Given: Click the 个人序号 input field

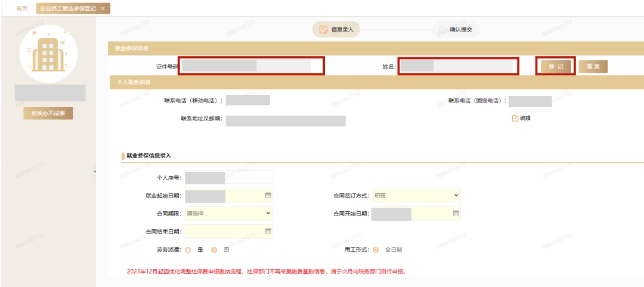Looking at the screenshot, I should pyautogui.click(x=229, y=178).
